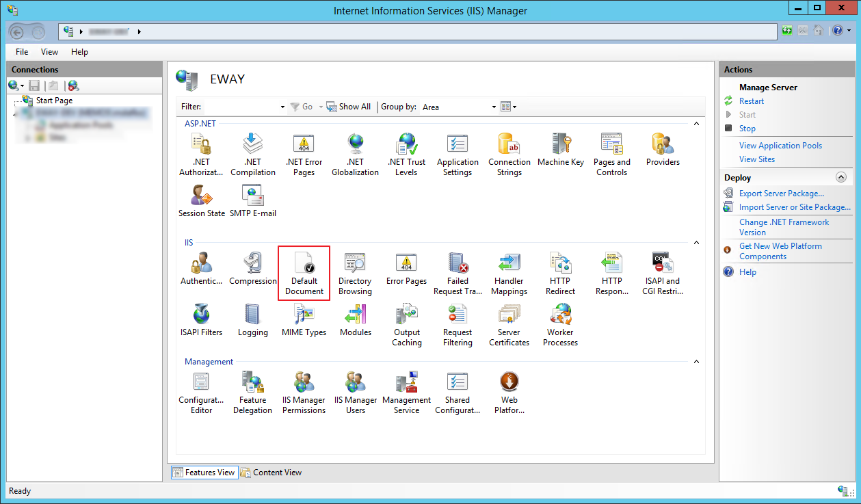Click Export Server Package link

click(x=782, y=194)
